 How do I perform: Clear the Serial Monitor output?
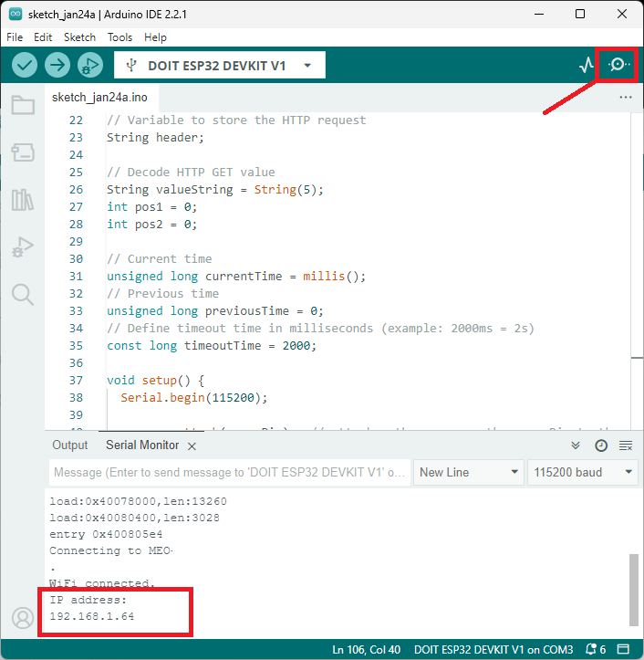pos(626,445)
